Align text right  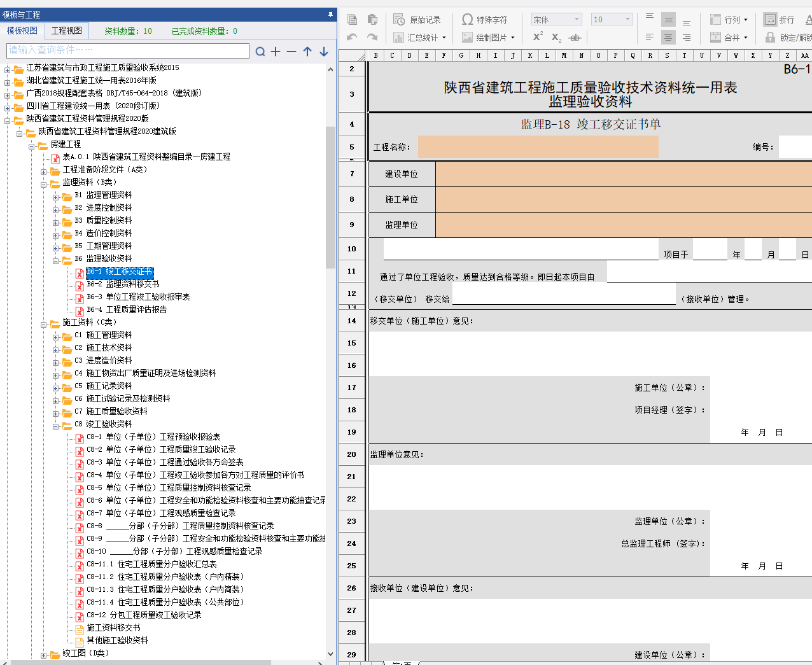pos(687,38)
